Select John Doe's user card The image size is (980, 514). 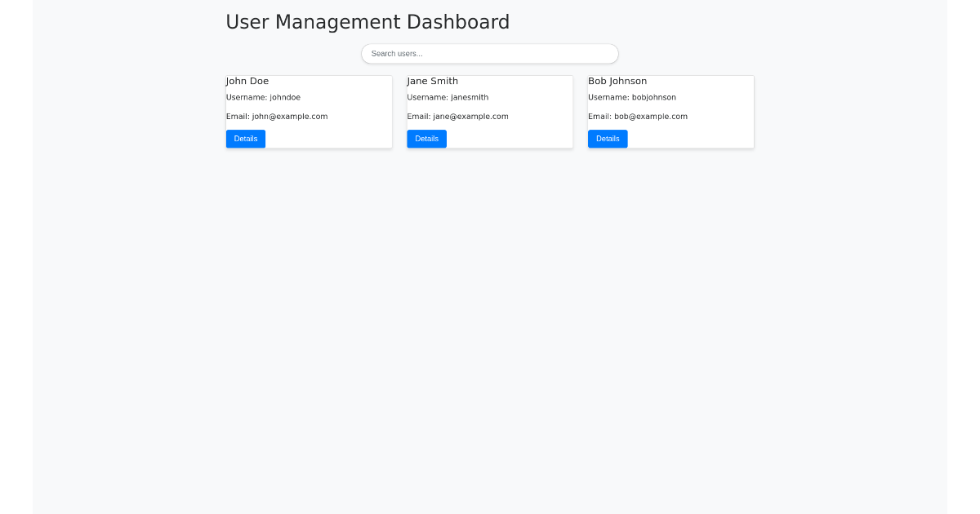(309, 112)
